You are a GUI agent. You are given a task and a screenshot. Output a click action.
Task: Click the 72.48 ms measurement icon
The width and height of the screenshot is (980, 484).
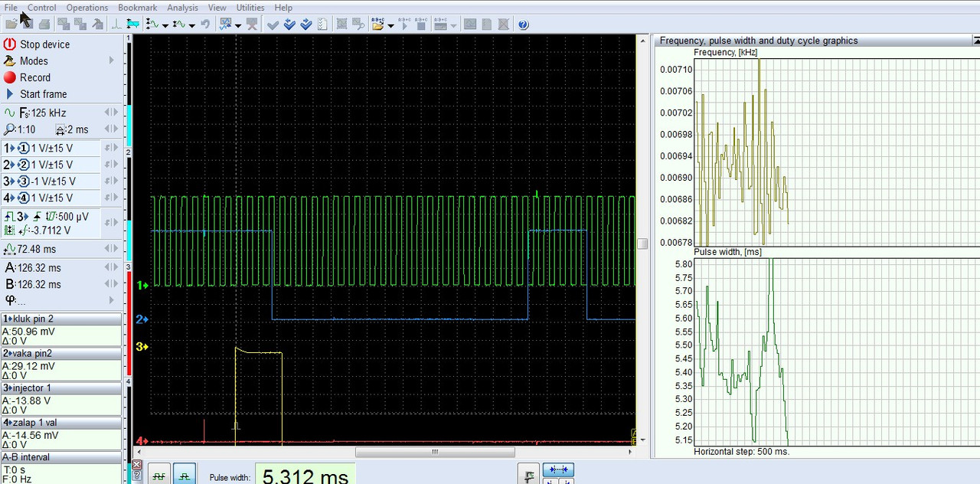pos(10,249)
